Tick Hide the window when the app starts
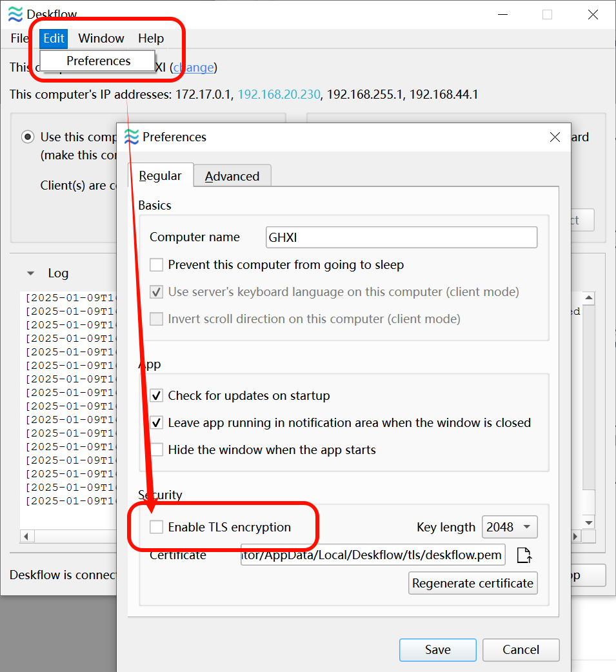616x672 pixels. (157, 450)
